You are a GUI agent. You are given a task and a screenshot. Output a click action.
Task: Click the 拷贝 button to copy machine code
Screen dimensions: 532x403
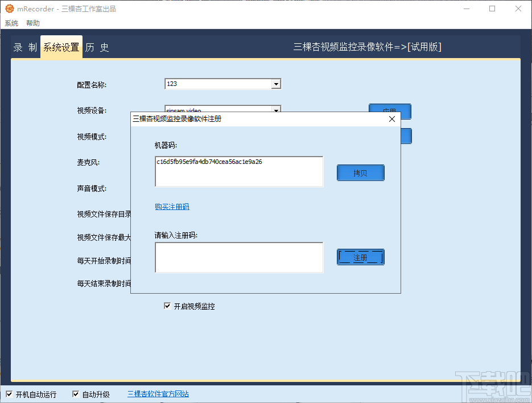click(361, 172)
